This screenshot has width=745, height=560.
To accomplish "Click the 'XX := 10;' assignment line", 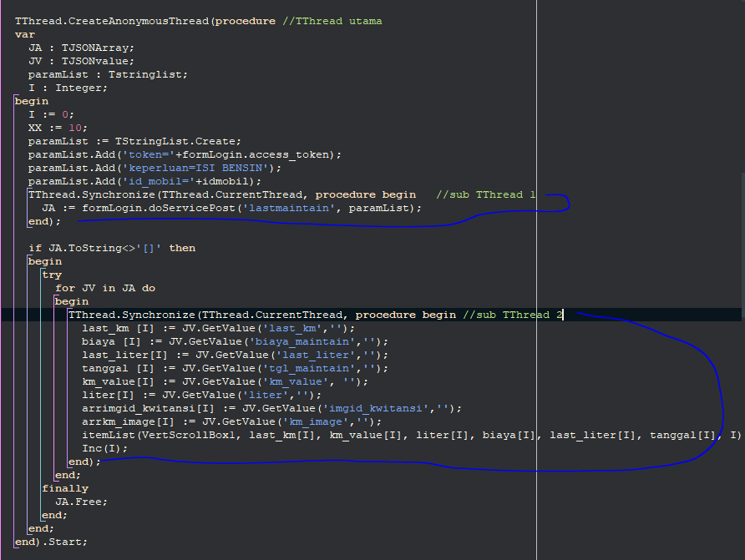I will pyautogui.click(x=58, y=128).
